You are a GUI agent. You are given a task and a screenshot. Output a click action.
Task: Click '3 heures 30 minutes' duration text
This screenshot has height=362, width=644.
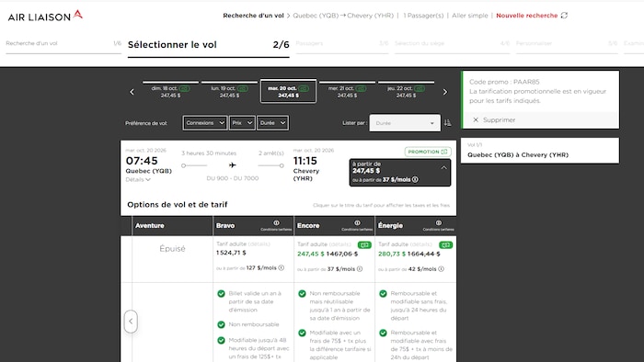[209, 153]
